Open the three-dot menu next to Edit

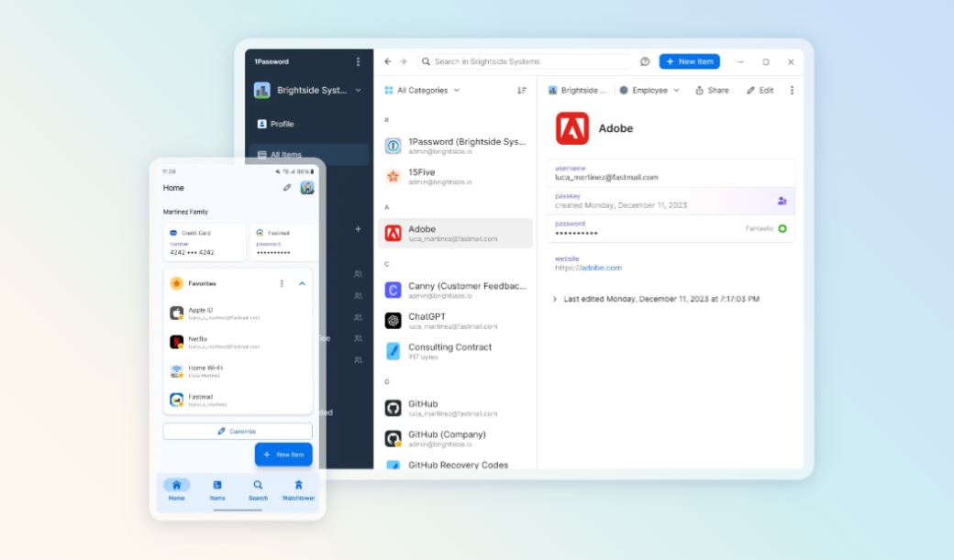point(790,90)
